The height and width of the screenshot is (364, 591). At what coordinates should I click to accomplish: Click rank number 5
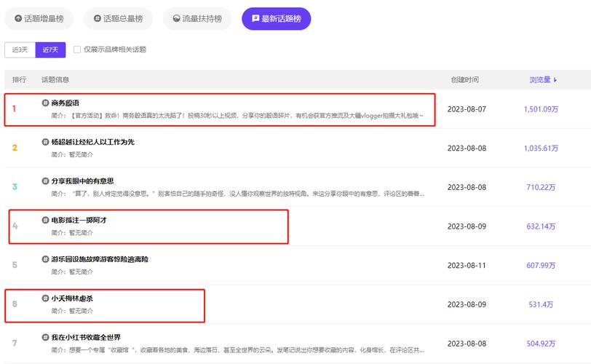15,265
